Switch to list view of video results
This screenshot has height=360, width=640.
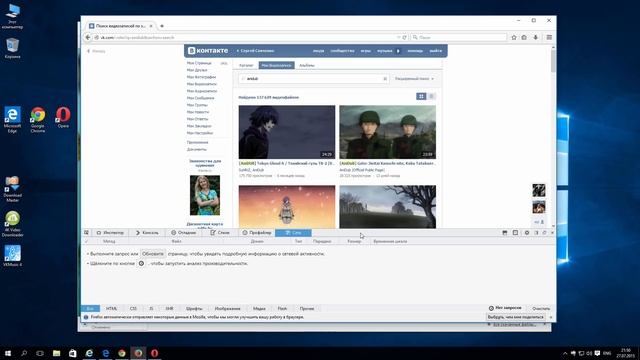(431, 96)
